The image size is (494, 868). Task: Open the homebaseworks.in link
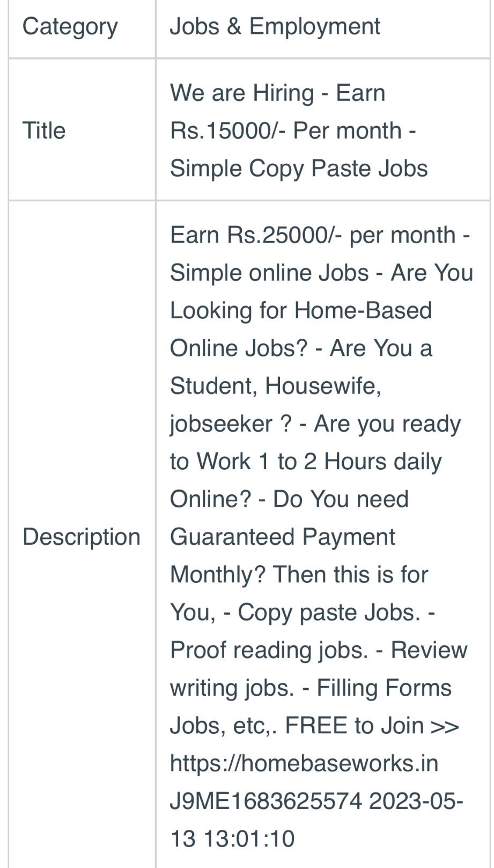tap(304, 763)
